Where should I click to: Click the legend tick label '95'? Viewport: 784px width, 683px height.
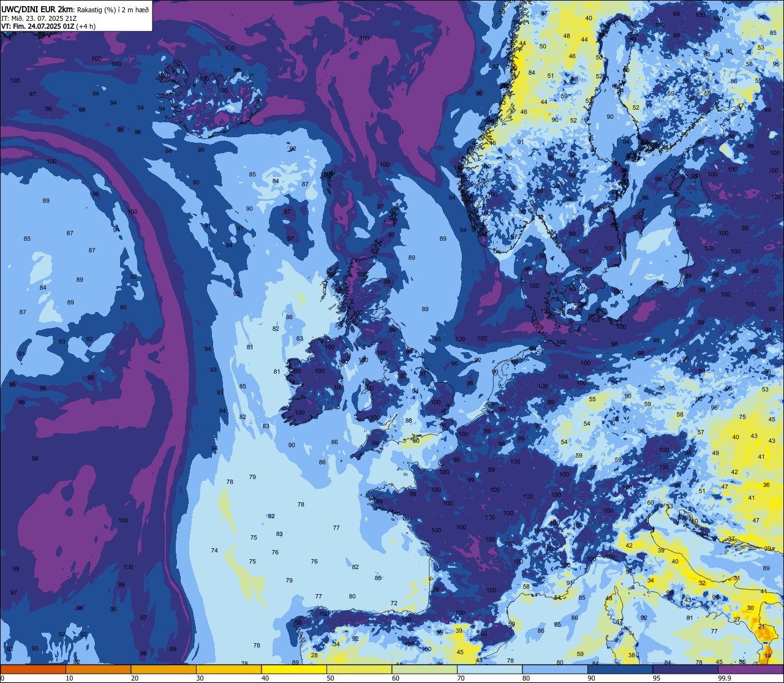pos(657,678)
